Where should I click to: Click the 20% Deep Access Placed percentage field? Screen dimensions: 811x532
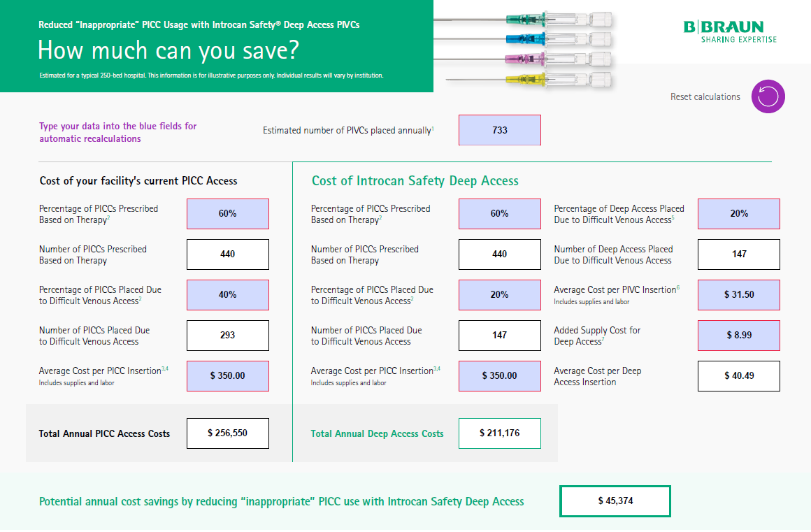[738, 214]
